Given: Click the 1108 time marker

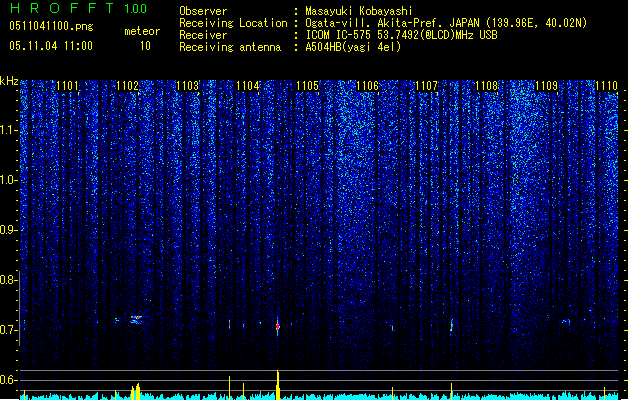Looking at the screenshot, I should click(486, 86).
